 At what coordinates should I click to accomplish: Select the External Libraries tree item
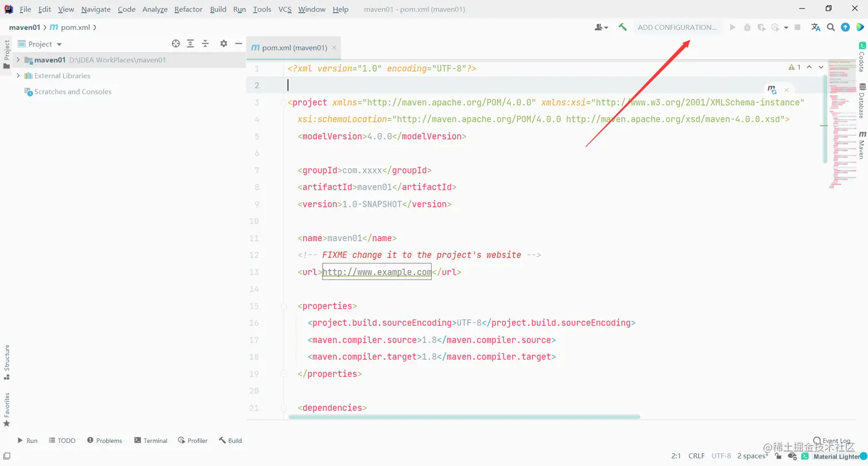coord(62,76)
